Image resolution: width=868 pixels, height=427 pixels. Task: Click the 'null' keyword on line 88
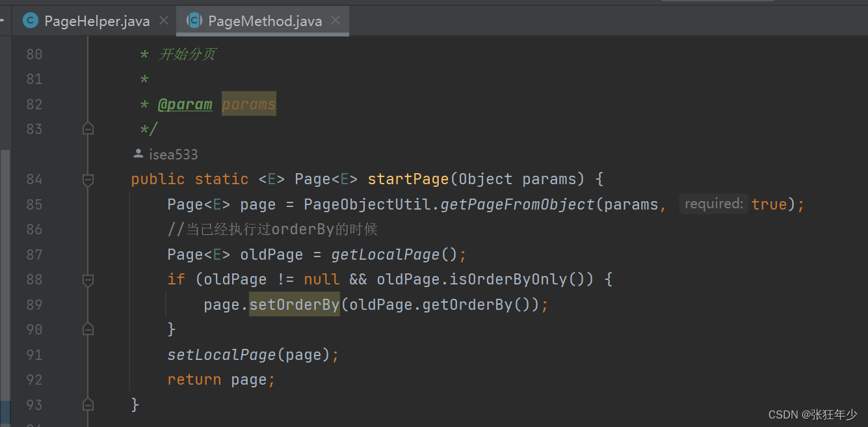[x=322, y=279]
